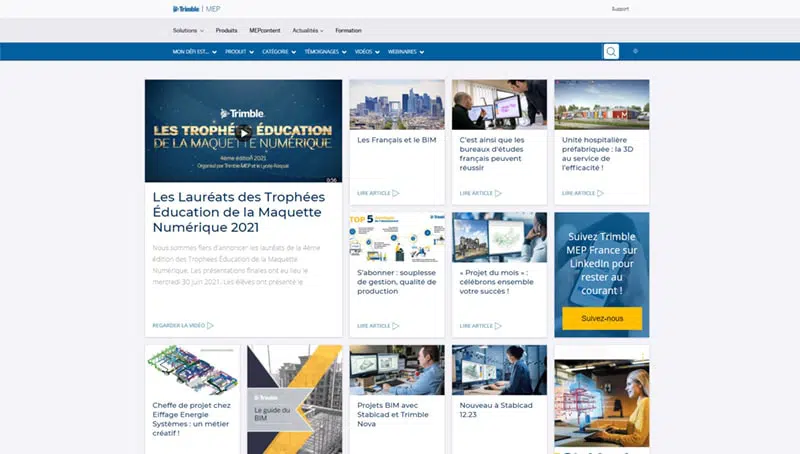Read article Les Français et le BIM
800x454 pixels.
coord(378,193)
